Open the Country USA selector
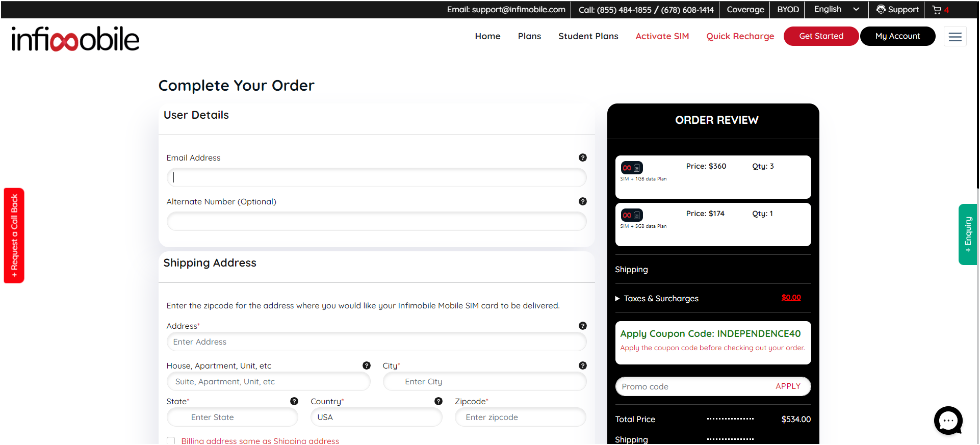Screen dimensions: 980x445 click(x=376, y=417)
